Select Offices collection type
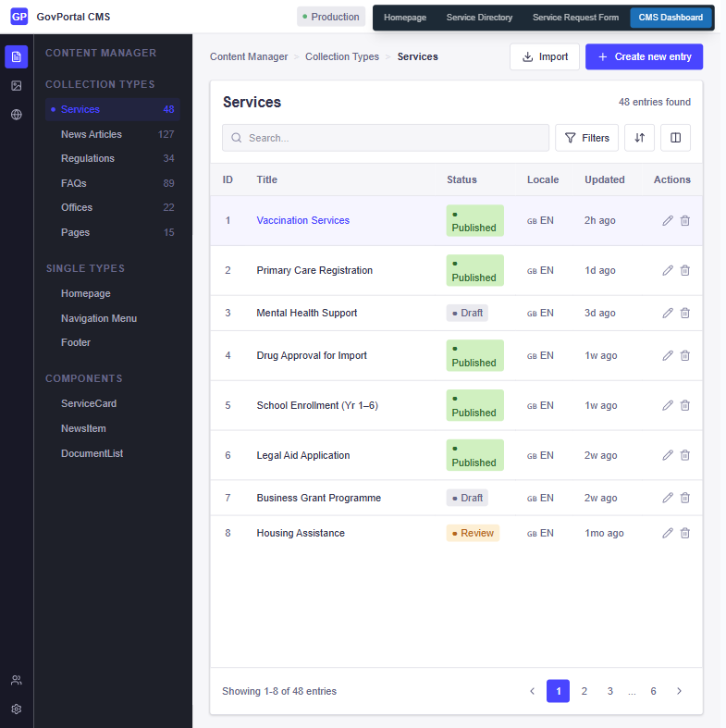This screenshot has height=728, width=726. point(112,207)
